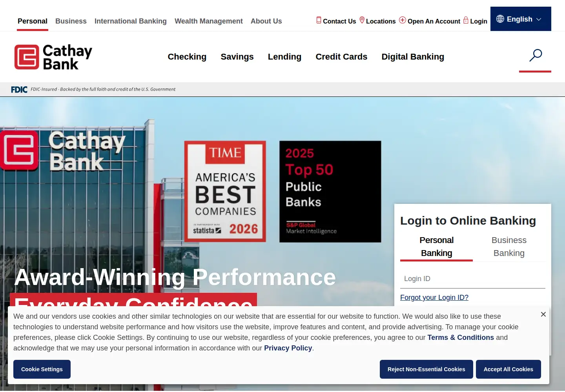Viewport: 565px width, 392px height.
Task: Select the Personal top navigation tab
Action: pyautogui.click(x=33, y=21)
